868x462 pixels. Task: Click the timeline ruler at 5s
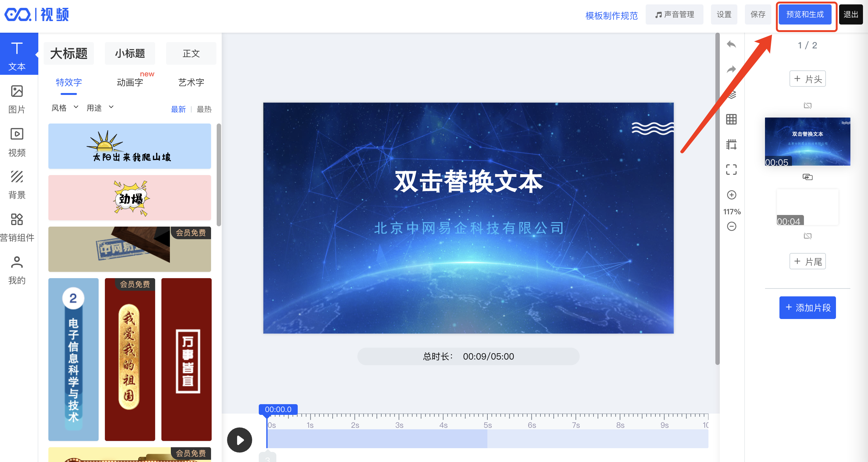488,425
